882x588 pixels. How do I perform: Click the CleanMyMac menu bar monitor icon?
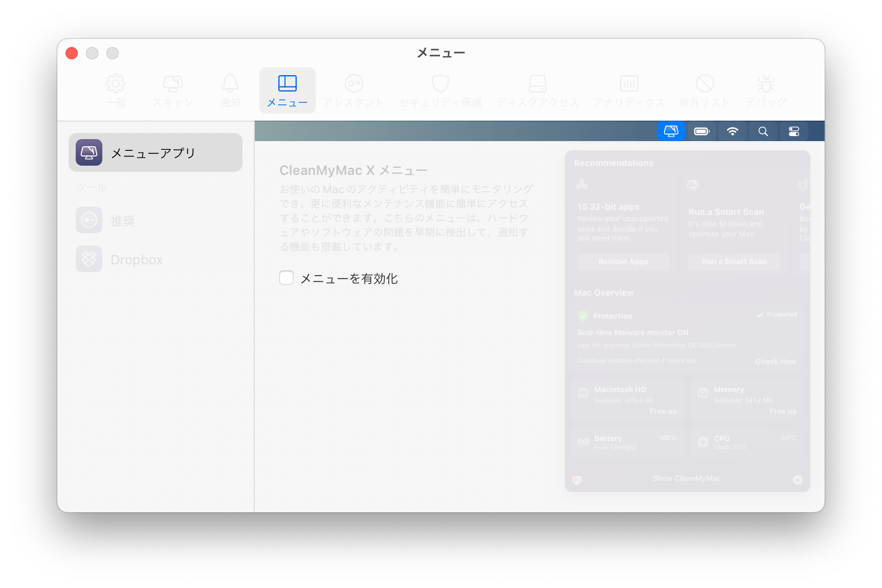coord(671,131)
